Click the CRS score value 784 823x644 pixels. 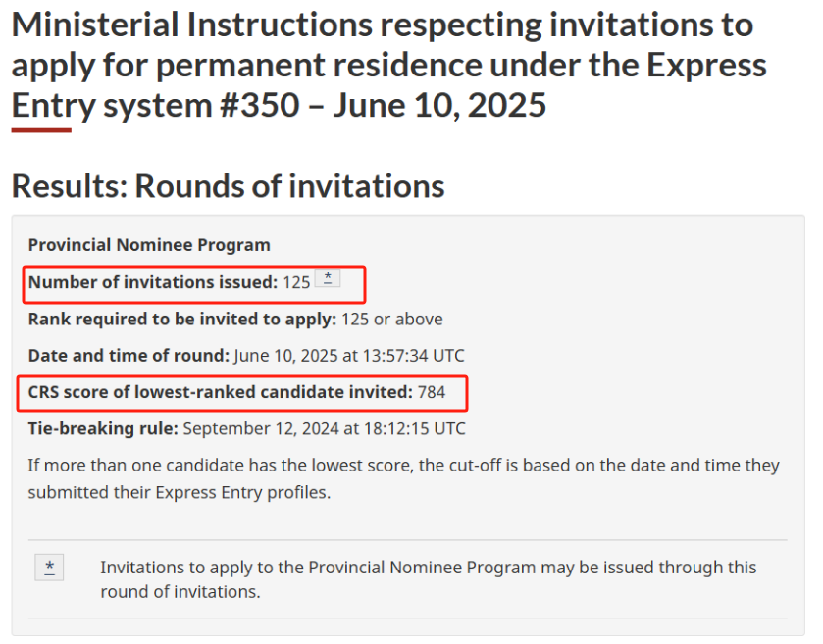pos(432,392)
